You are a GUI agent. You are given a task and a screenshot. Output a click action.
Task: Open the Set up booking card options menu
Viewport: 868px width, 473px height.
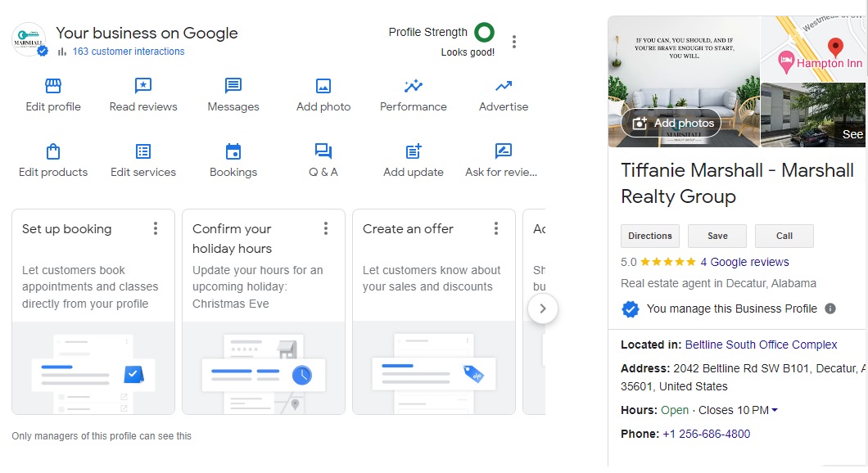[156, 229]
